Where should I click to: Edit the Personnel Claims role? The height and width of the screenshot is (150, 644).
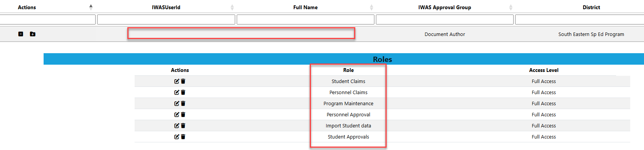[x=177, y=92]
